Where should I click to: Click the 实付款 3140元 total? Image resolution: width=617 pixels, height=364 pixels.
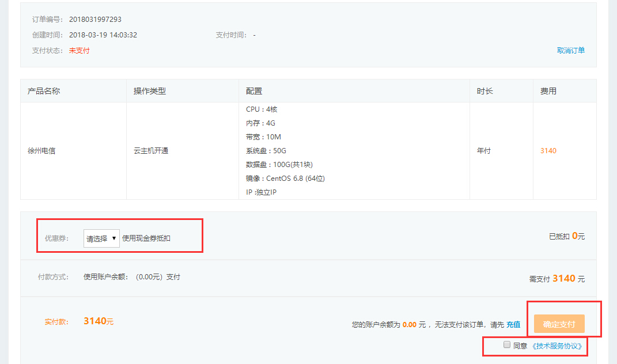[x=79, y=321]
